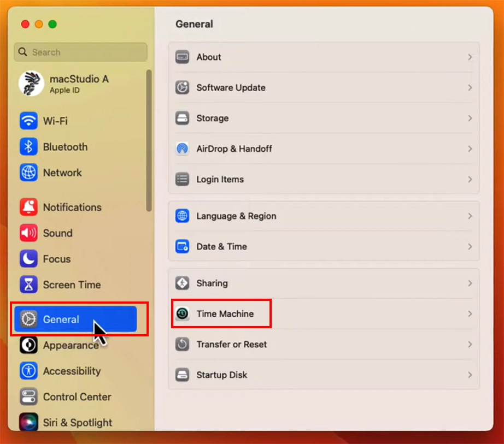
Task: Click the Control Center icon
Action: pos(28,397)
